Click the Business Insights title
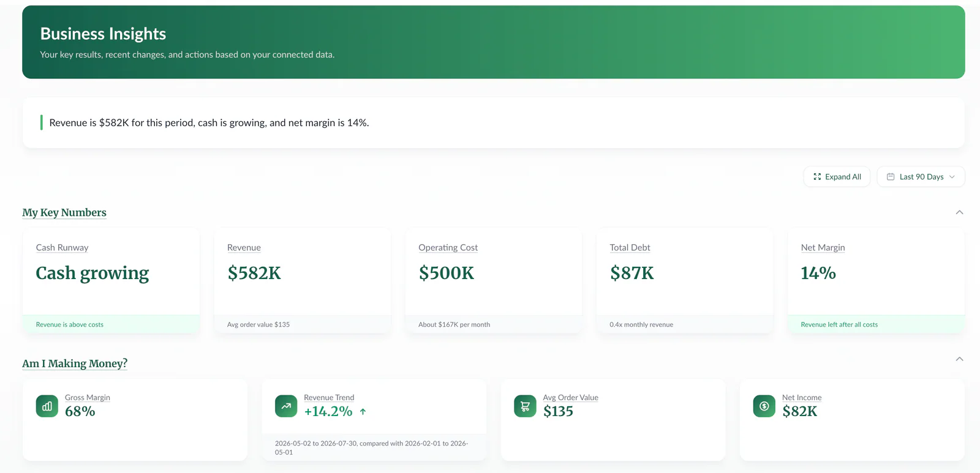The image size is (980, 473). [103, 34]
